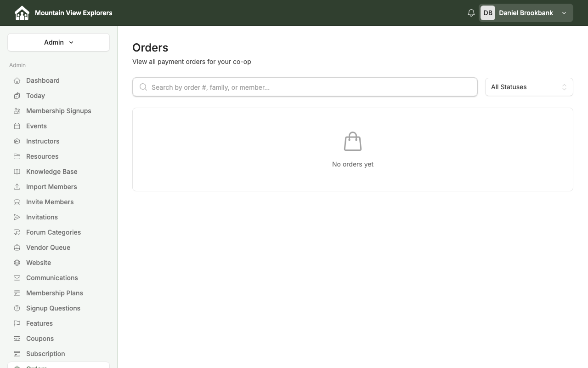Open Knowledge Base
Viewport: 588px width, 368px height.
pos(58,172)
